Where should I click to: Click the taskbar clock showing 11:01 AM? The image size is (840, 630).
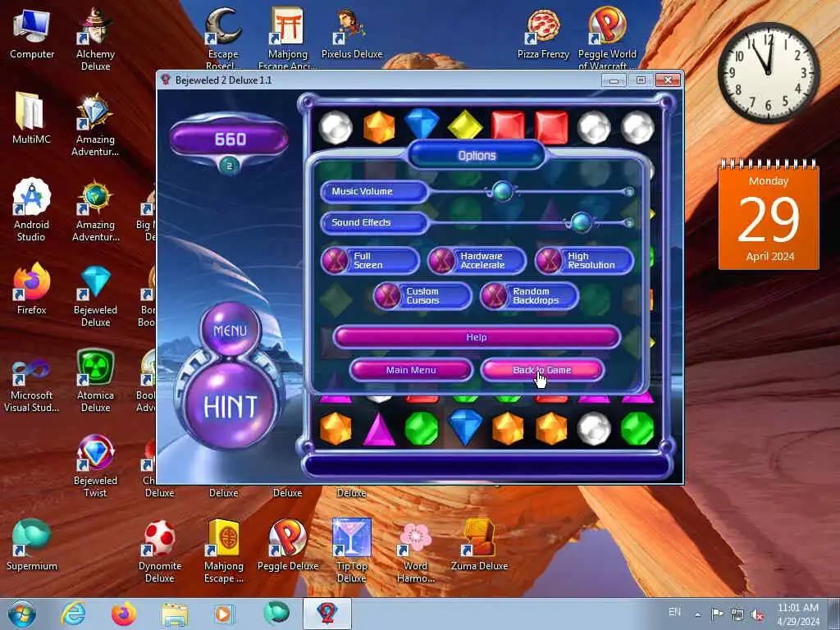tap(797, 614)
